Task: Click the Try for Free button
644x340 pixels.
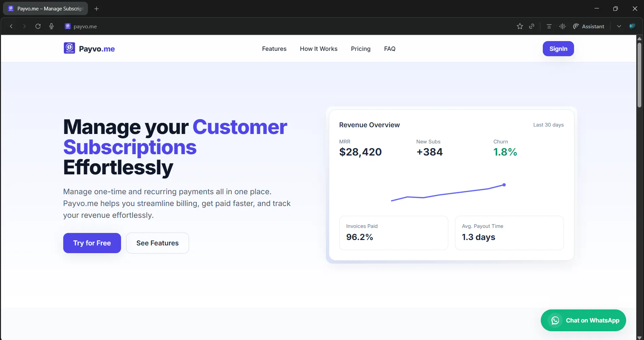Action: coord(92,243)
